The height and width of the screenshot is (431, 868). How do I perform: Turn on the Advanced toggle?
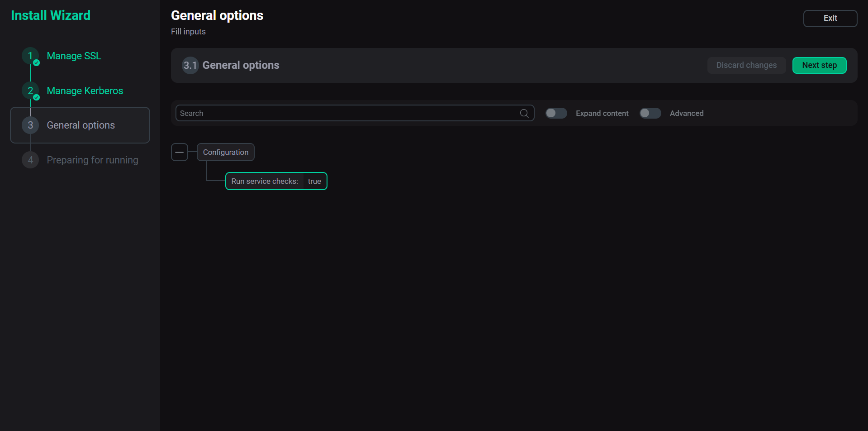tap(650, 113)
